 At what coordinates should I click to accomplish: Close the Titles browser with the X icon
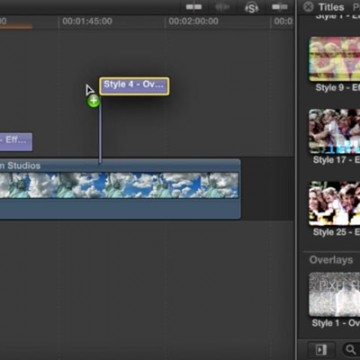(x=309, y=7)
